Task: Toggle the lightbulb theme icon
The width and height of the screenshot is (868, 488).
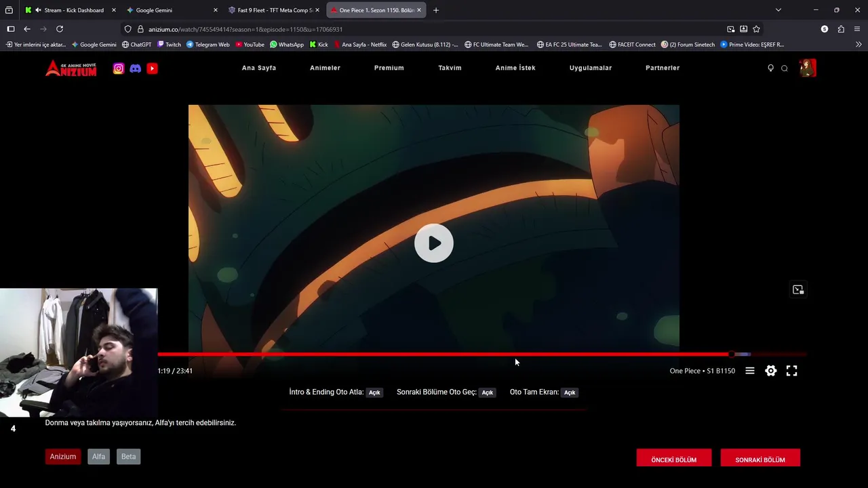Action: [x=770, y=68]
